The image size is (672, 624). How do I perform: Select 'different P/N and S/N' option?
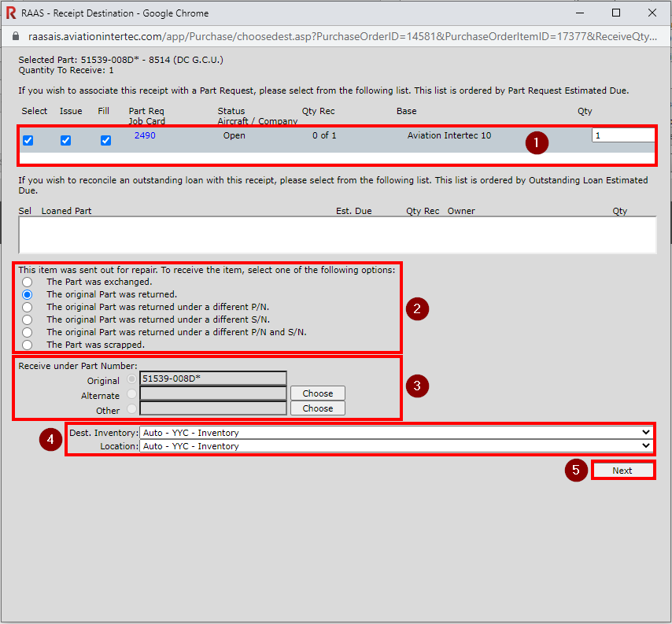point(28,332)
